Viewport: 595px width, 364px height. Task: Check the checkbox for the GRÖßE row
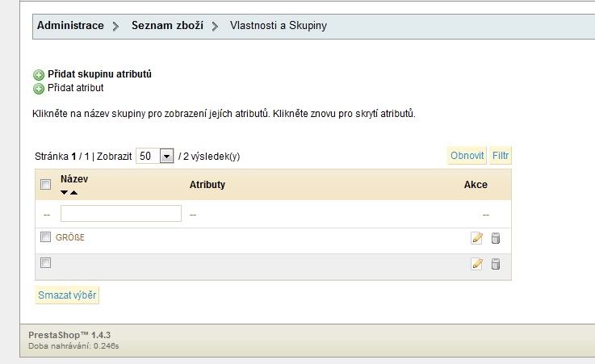pyautogui.click(x=46, y=237)
